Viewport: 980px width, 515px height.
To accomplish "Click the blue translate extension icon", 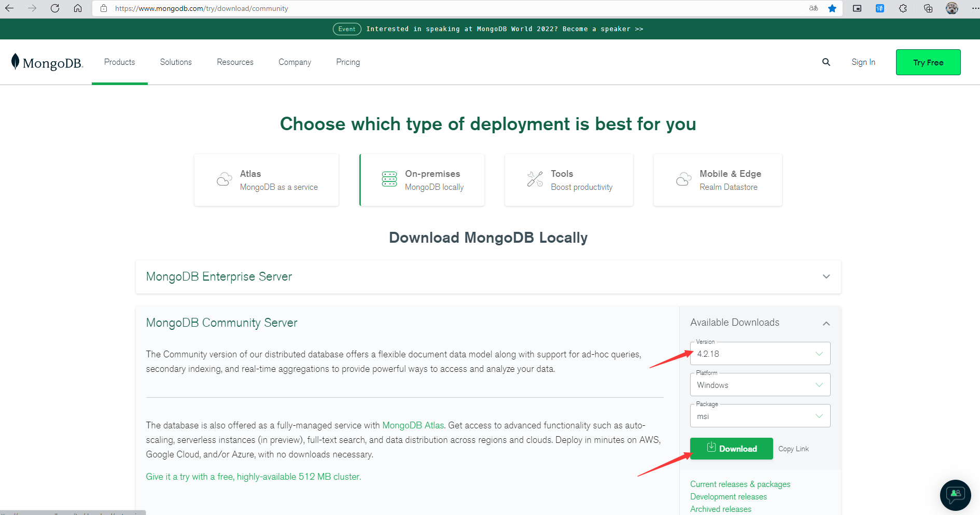I will (880, 8).
